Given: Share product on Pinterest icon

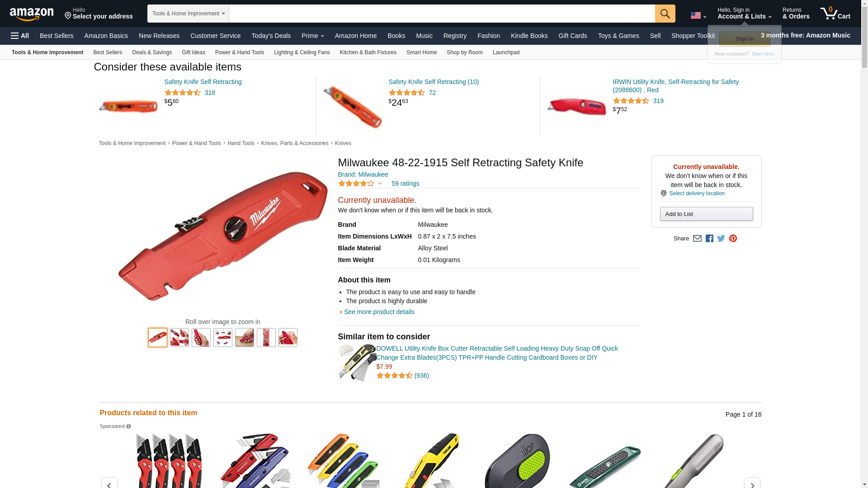Looking at the screenshot, I should (x=733, y=239).
